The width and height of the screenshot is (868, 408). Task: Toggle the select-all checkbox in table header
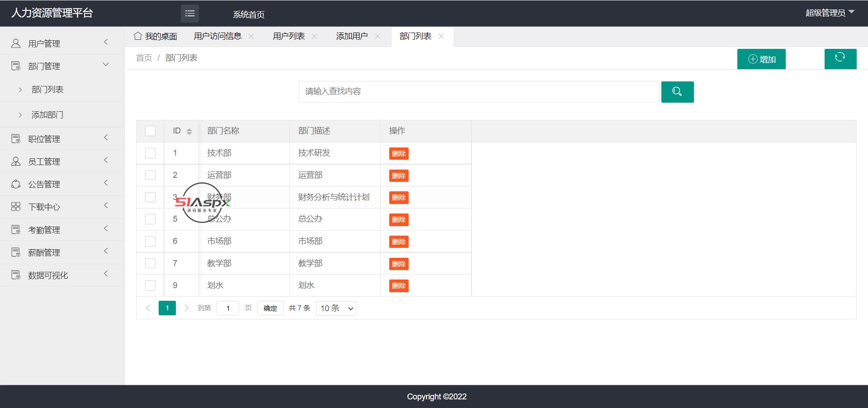[x=150, y=131]
